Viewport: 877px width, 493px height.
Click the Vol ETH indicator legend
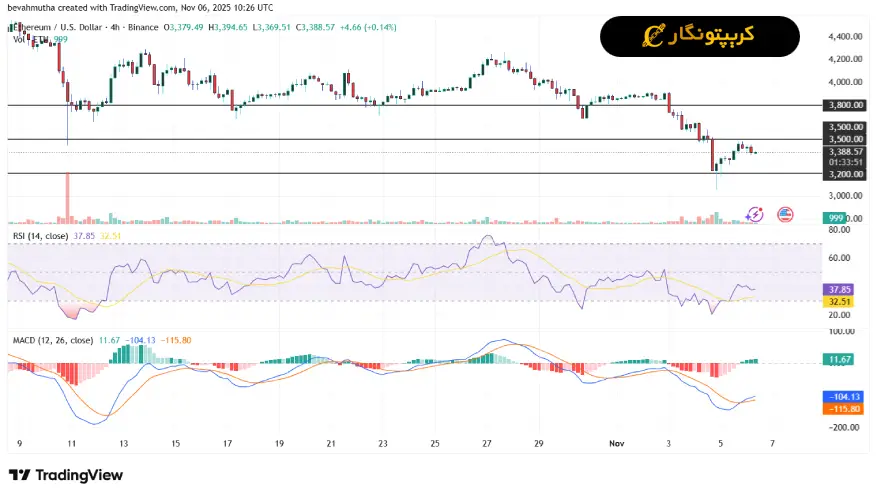tap(26, 39)
